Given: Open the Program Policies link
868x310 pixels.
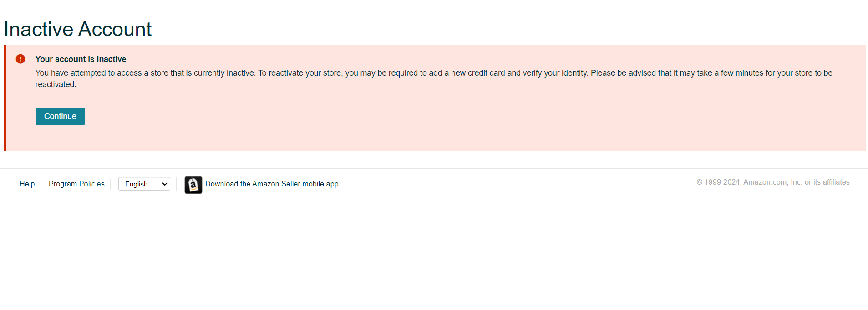Looking at the screenshot, I should (76, 184).
